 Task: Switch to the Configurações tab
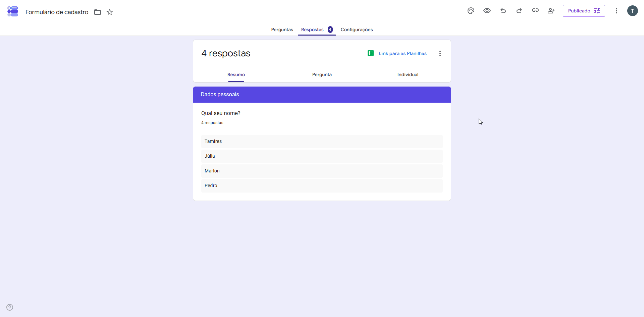[357, 30]
